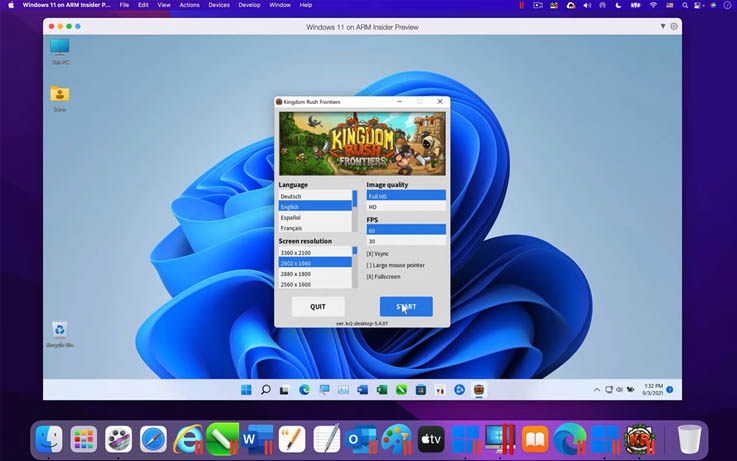Image resolution: width=737 pixels, height=461 pixels.
Task: Click the Kingdom Rush icon in the Windows taskbar
Action: (x=479, y=390)
